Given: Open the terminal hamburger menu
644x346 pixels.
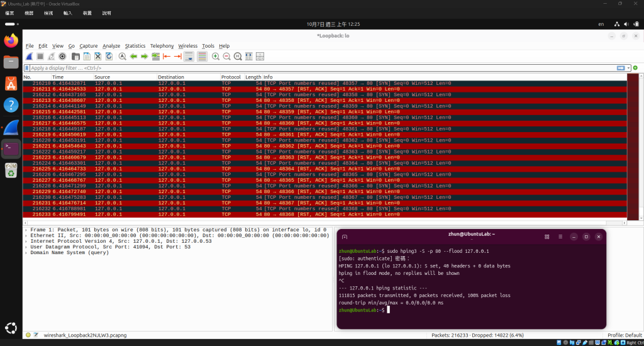Looking at the screenshot, I should point(560,237).
